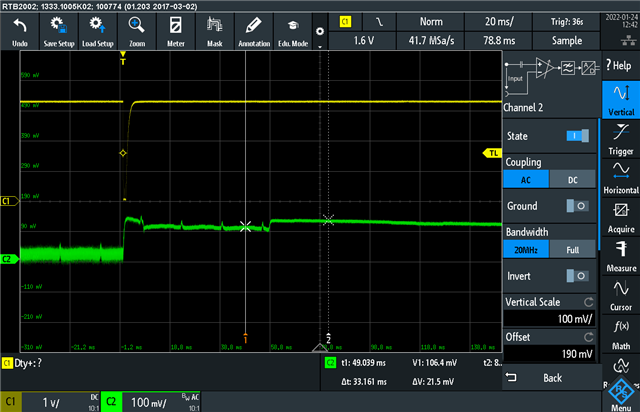Click the Trig?: 36s status field
The image size is (640, 412).
[x=567, y=22]
